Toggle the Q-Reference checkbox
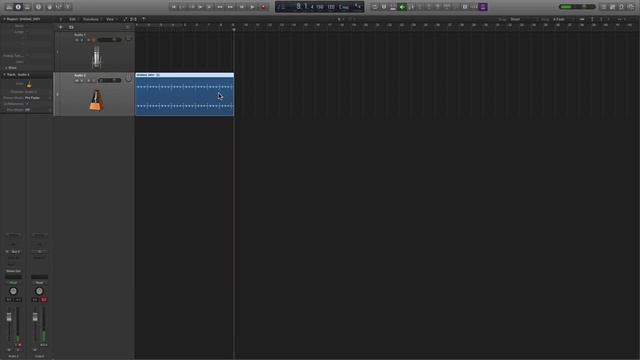Screen dimensions: 640x360 (27, 104)
